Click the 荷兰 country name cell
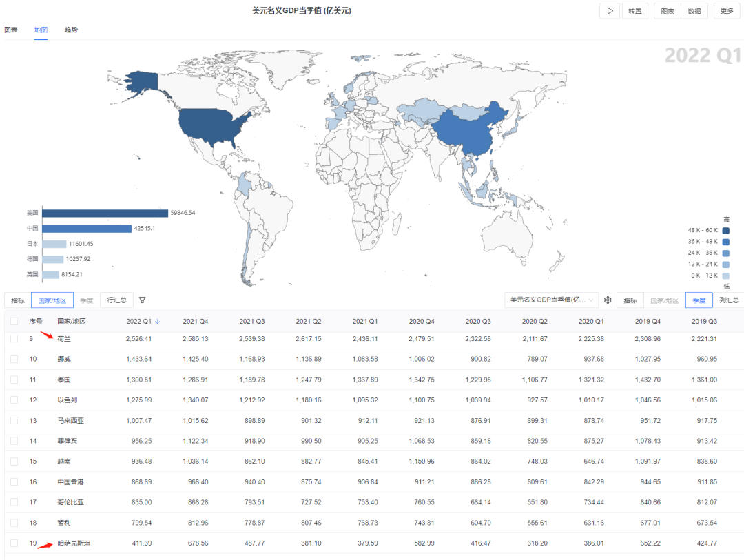The image size is (744, 560). tap(64, 339)
